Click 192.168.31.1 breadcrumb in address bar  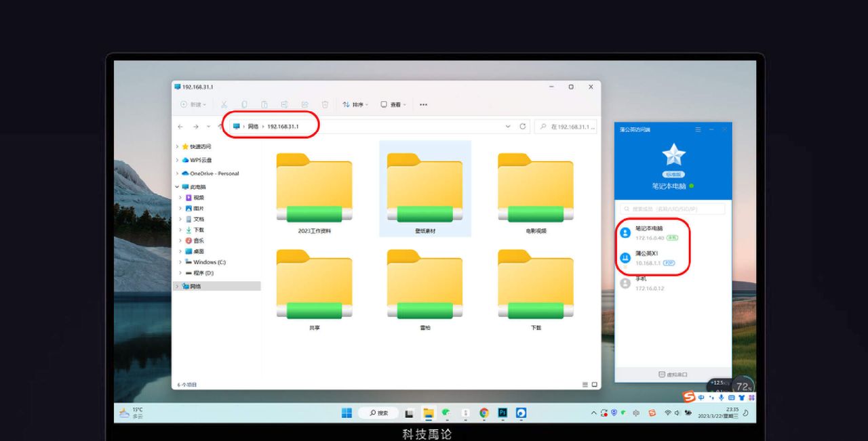click(x=283, y=127)
